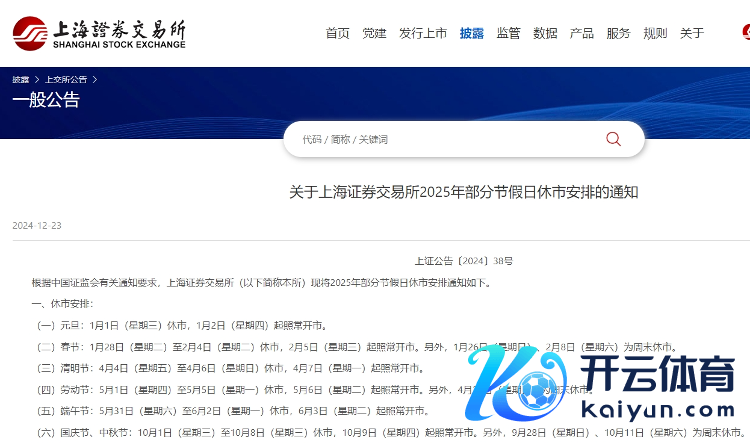Click the 披露 breadcrumb link

click(x=20, y=79)
